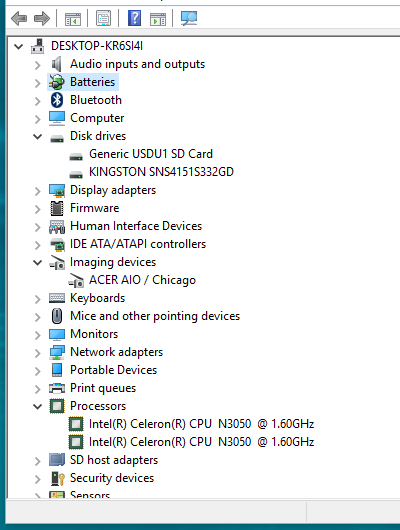The height and width of the screenshot is (530, 400).
Task: Expand Audio inputs and outputs
Action: [38, 65]
